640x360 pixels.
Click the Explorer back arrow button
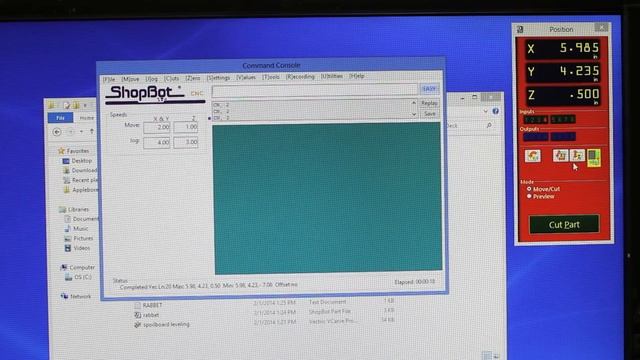tap(57, 132)
